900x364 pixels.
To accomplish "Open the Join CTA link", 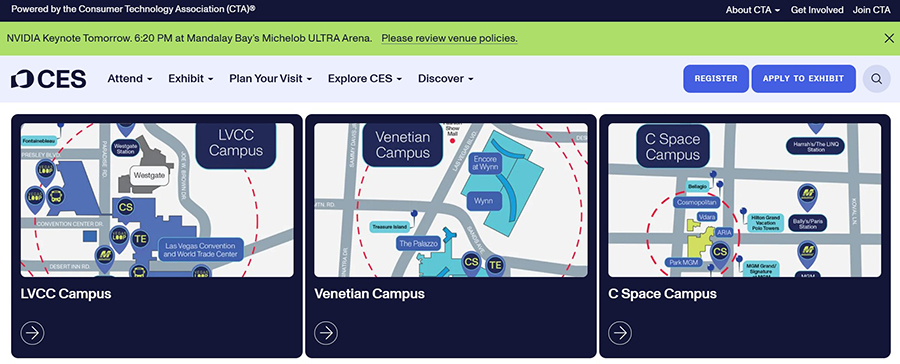I will [871, 10].
